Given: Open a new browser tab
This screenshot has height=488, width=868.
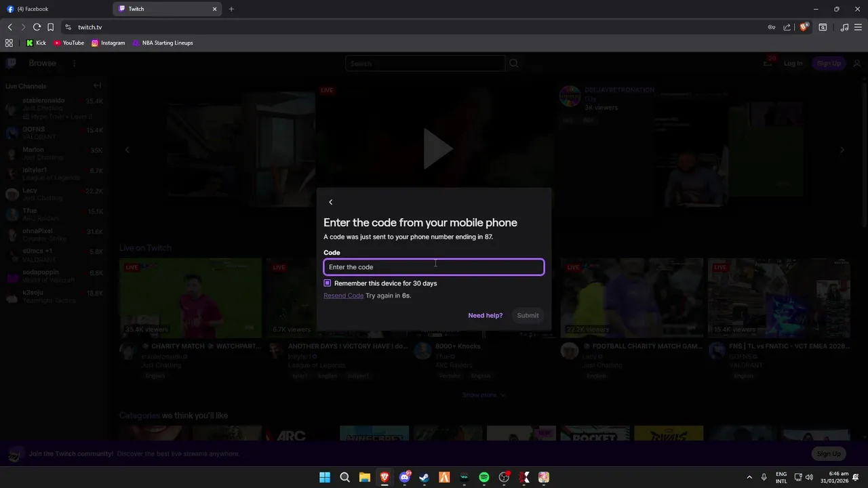Looking at the screenshot, I should click(231, 9).
